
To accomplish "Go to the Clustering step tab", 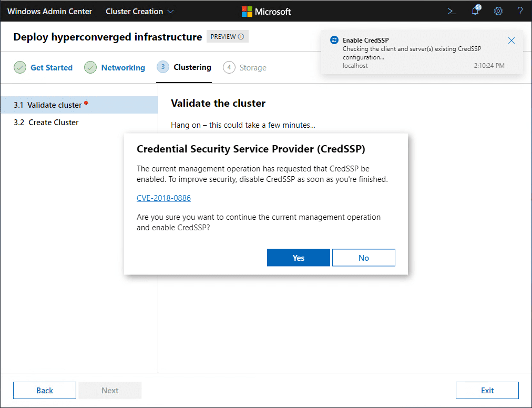I will 192,67.
